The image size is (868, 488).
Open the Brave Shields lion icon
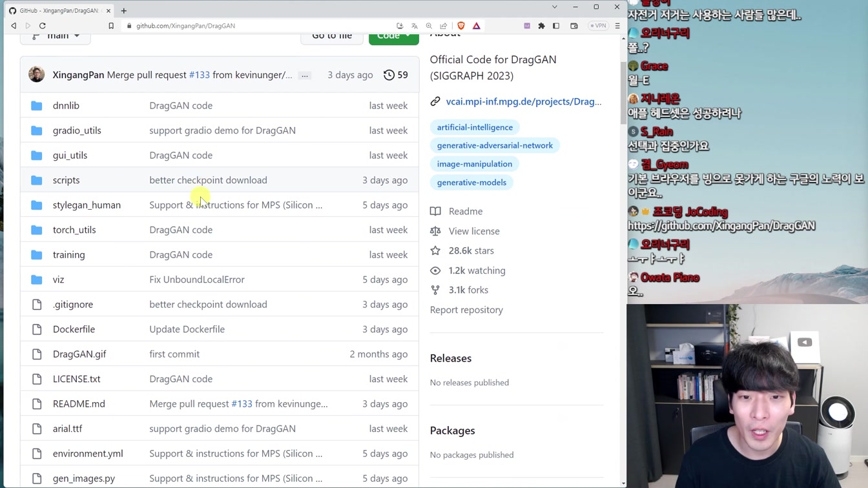(461, 26)
